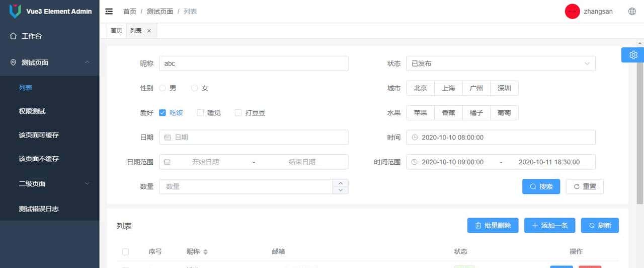This screenshot has width=644, height=268.
Task: Sort the 昵称 column via sort arrows
Action: pos(205,252)
